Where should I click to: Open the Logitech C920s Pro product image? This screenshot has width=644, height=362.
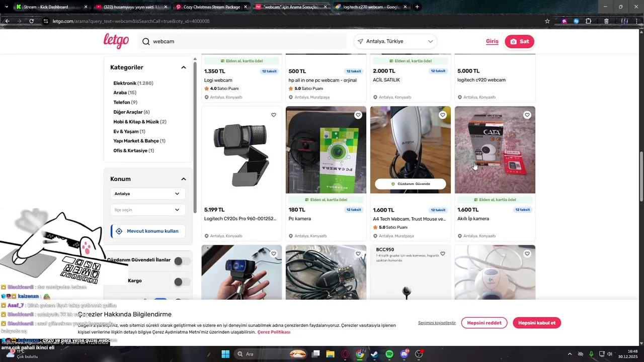click(x=242, y=150)
